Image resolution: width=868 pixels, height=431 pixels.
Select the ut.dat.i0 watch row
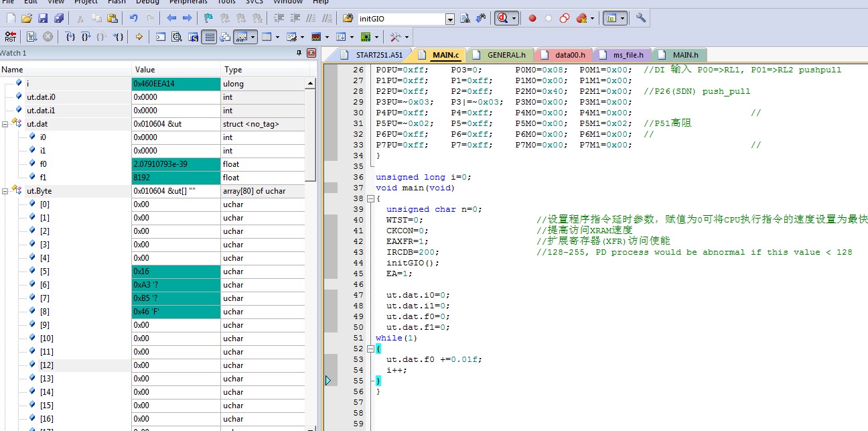tap(153, 97)
